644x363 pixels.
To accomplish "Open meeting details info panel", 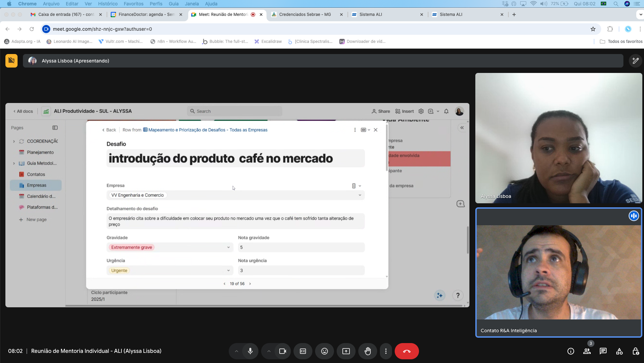I will [x=571, y=351].
